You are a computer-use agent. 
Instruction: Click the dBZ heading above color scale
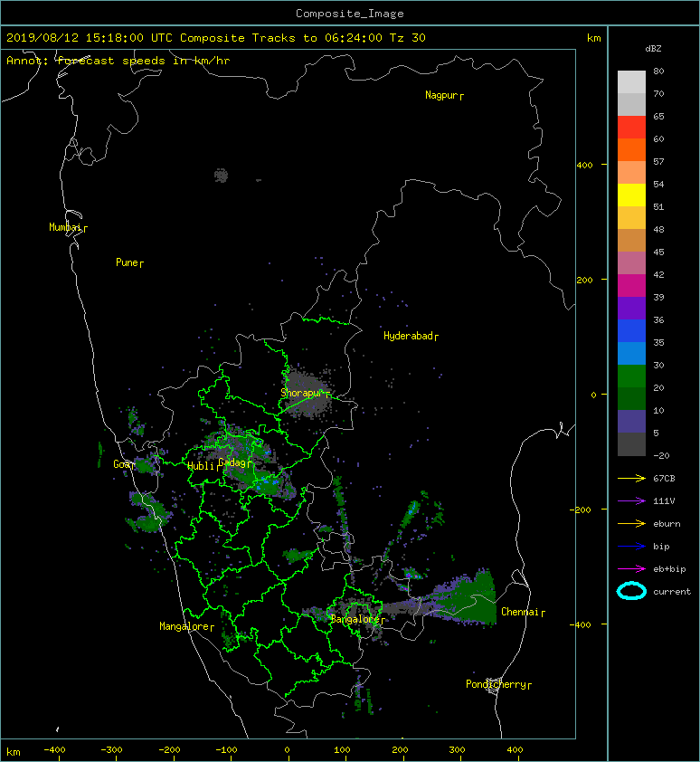click(653, 49)
